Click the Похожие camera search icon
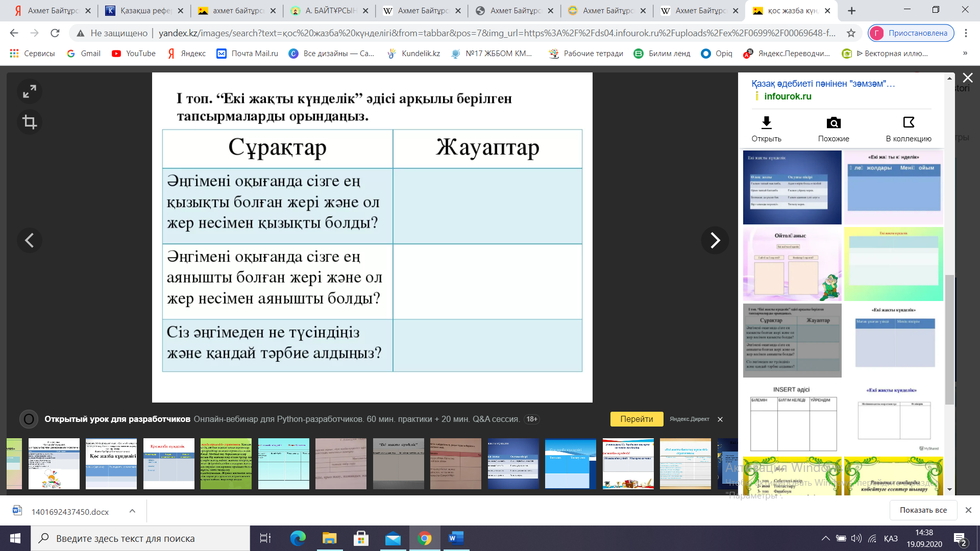Viewport: 980px width, 551px height. coord(834,122)
